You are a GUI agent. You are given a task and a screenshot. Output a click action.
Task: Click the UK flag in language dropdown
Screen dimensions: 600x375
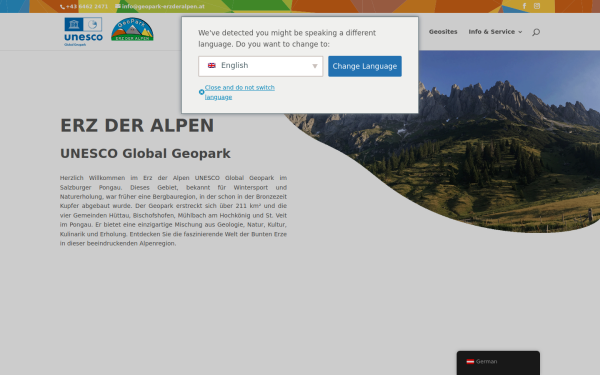pos(212,65)
